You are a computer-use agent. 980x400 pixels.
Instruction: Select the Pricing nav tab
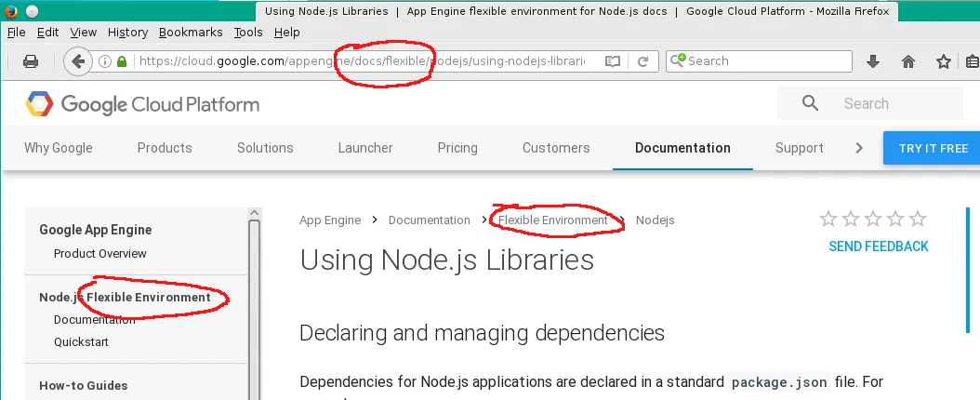coord(457,148)
